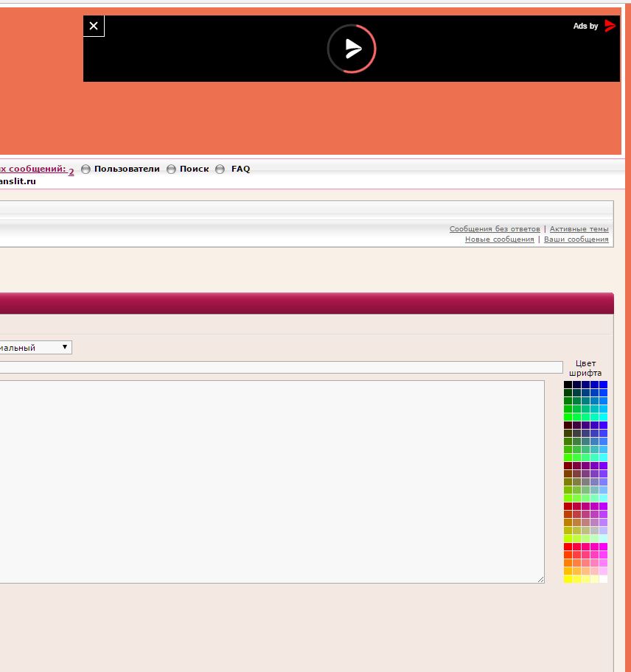Image resolution: width=631 pixels, height=672 pixels.
Task: Click the red Ads by logo
Action: (609, 26)
